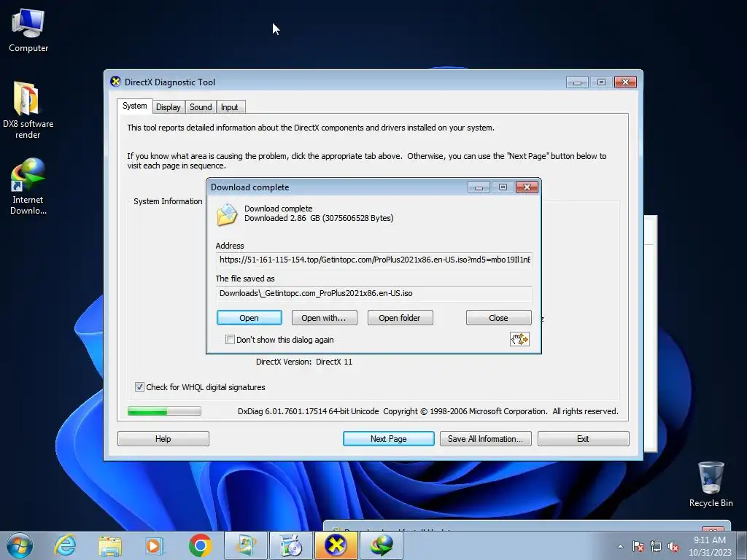Click the Open folder button
Image resolution: width=747 pixels, height=560 pixels.
tap(400, 318)
